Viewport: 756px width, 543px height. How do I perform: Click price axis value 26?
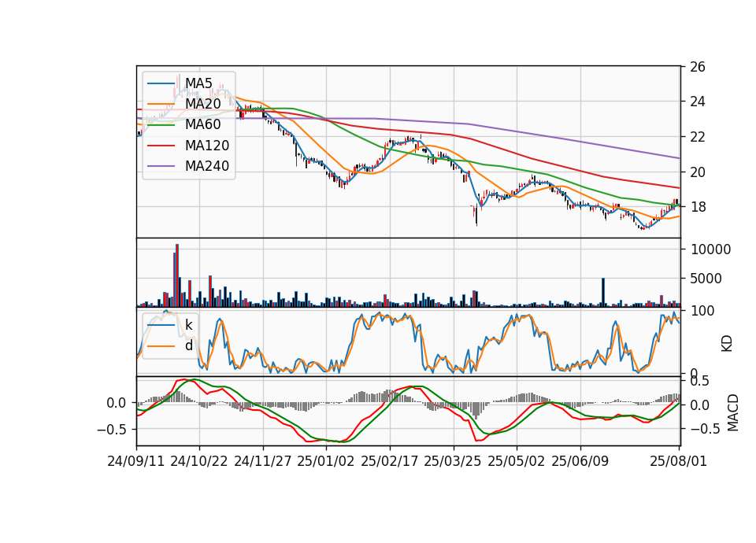click(697, 66)
